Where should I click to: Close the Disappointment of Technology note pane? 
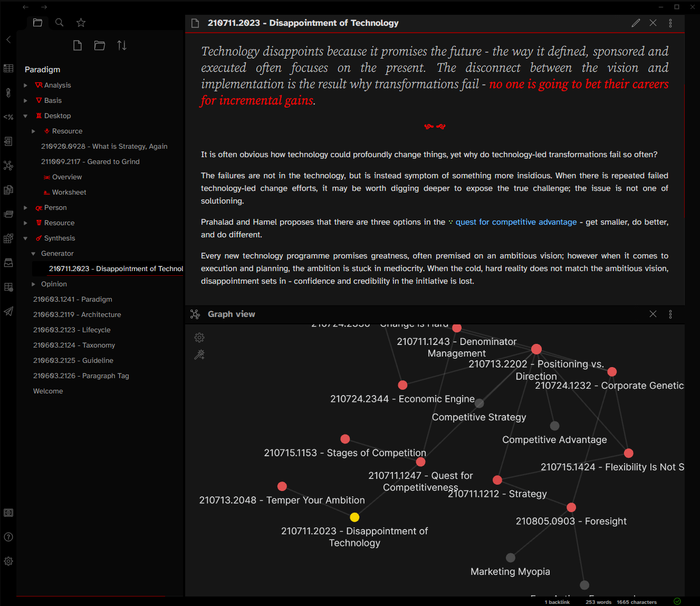coord(653,23)
